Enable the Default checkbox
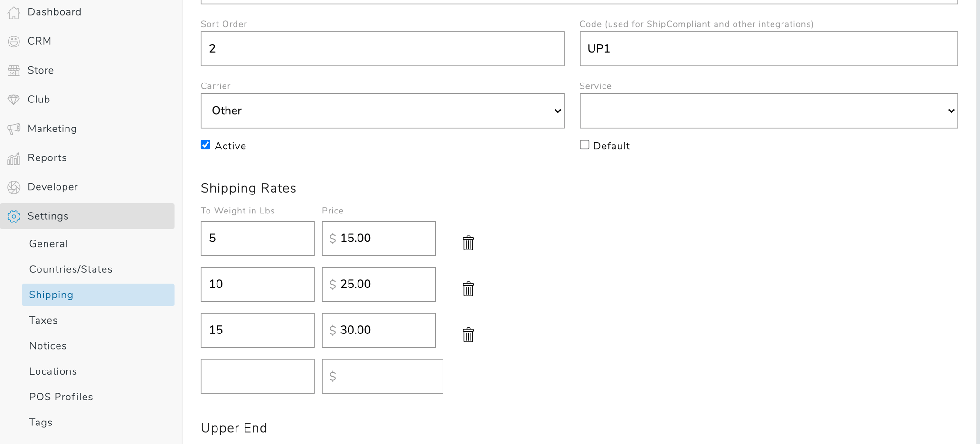The height and width of the screenshot is (444, 980). [584, 145]
